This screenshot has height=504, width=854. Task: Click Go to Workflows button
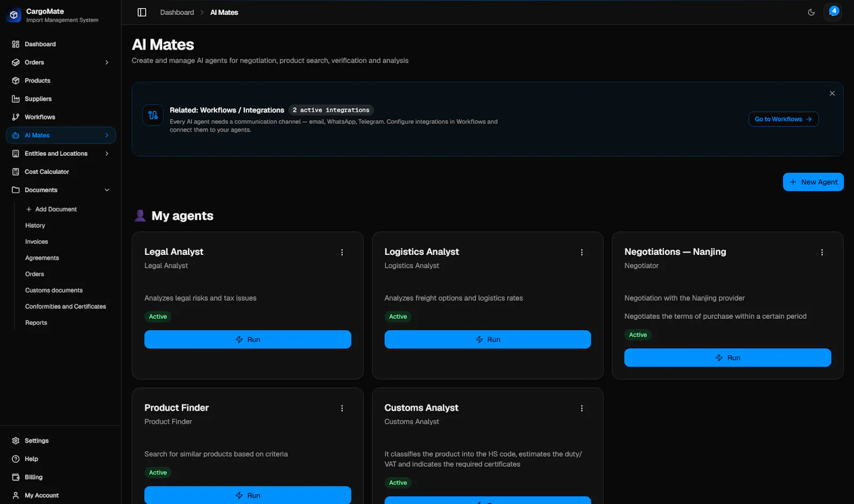[x=784, y=119]
